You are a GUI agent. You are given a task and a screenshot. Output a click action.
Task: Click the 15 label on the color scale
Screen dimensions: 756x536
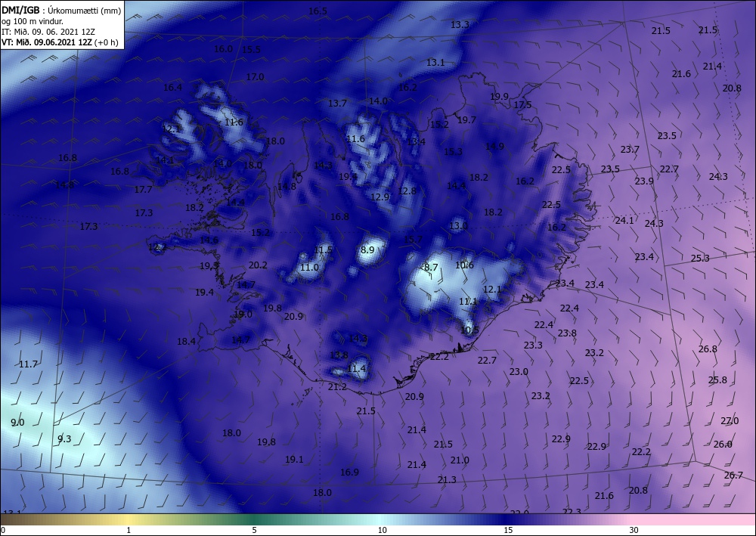tap(508, 530)
